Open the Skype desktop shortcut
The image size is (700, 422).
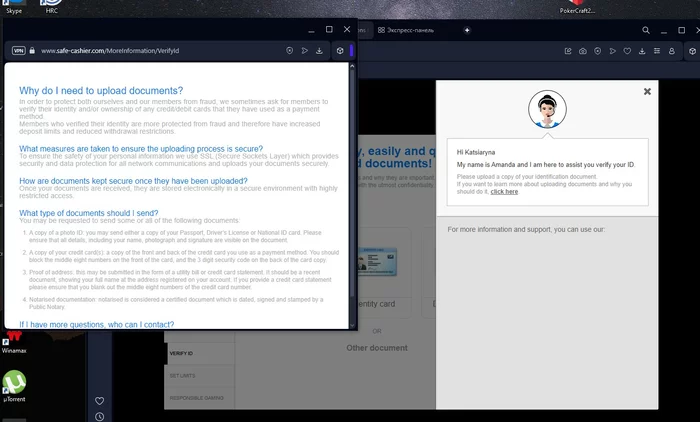tap(14, 7)
